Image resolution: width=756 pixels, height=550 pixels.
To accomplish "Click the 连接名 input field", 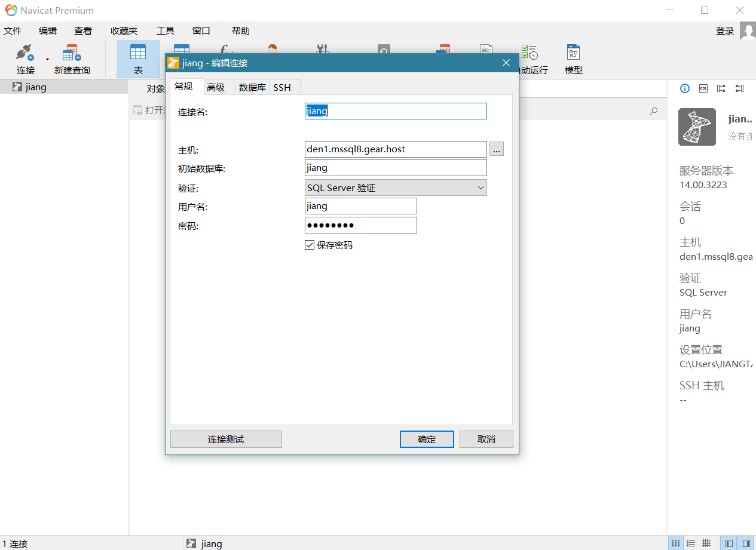I will pyautogui.click(x=396, y=111).
